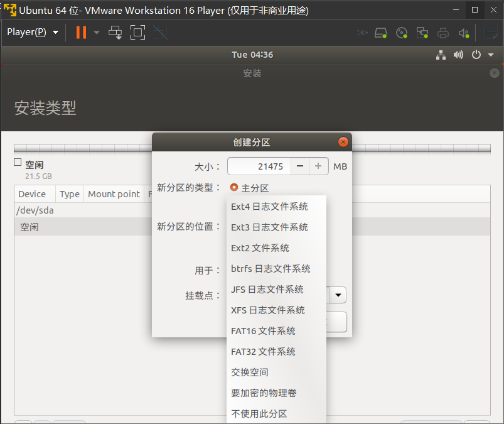504x424 pixels.
Task: Choose Ext4 日志文件系统 from the list
Action: point(269,207)
